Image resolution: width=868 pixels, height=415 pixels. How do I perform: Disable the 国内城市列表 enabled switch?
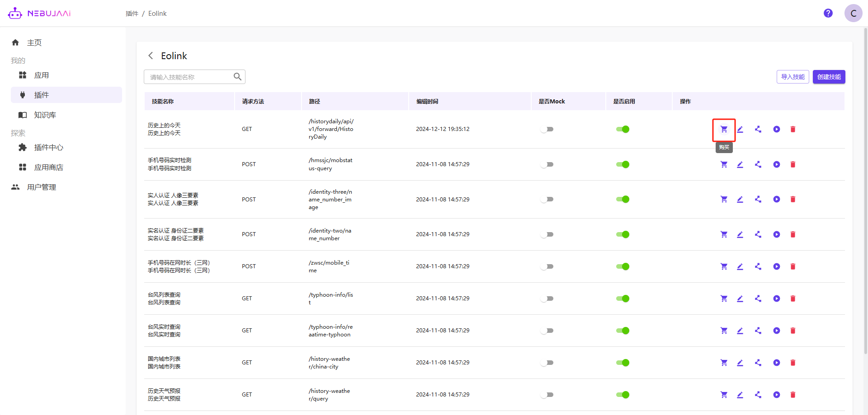coord(623,363)
